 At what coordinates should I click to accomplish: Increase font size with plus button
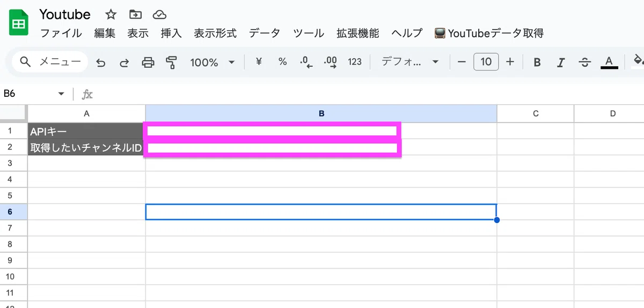[510, 62]
